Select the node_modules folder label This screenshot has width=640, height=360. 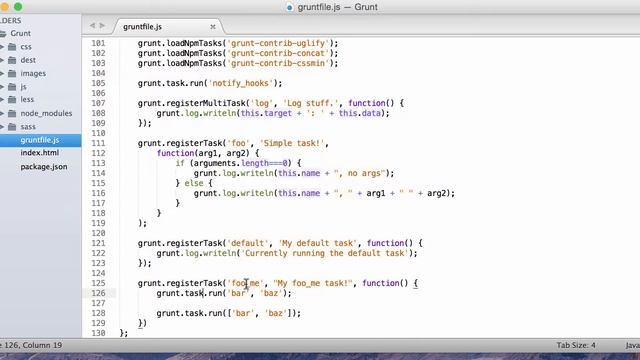46,113
